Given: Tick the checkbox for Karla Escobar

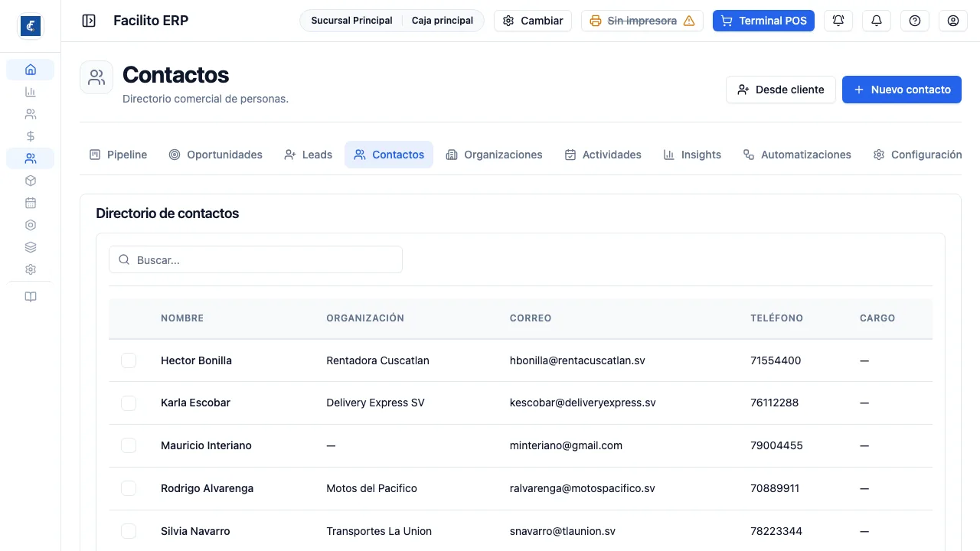Looking at the screenshot, I should point(129,403).
